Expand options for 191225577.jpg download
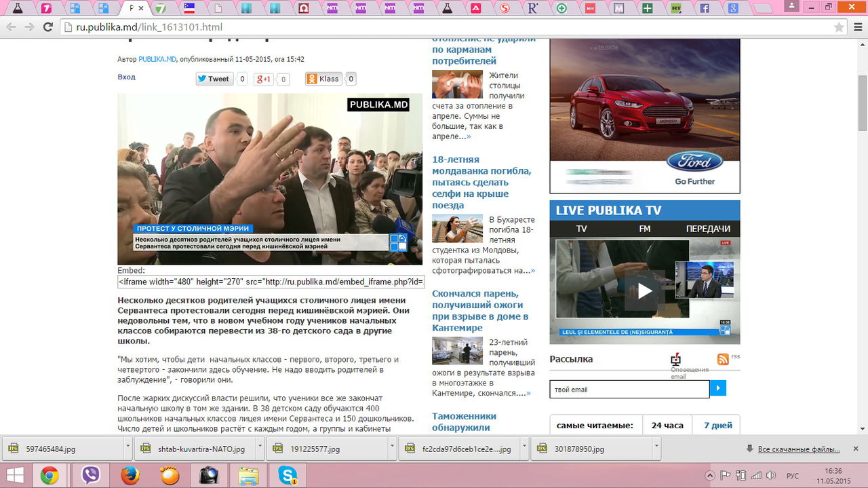Screen dimensions: 868x488 [392, 449]
